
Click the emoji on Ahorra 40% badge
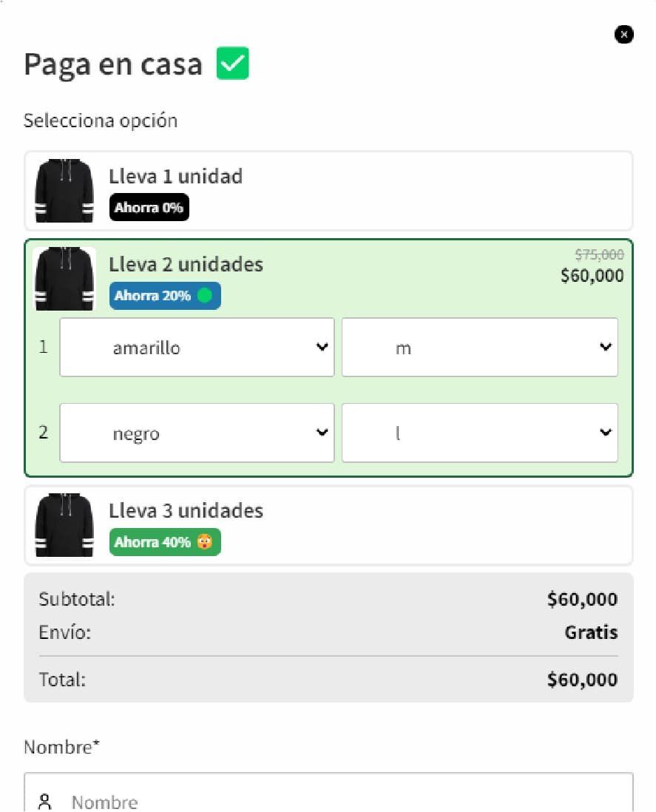(x=204, y=542)
